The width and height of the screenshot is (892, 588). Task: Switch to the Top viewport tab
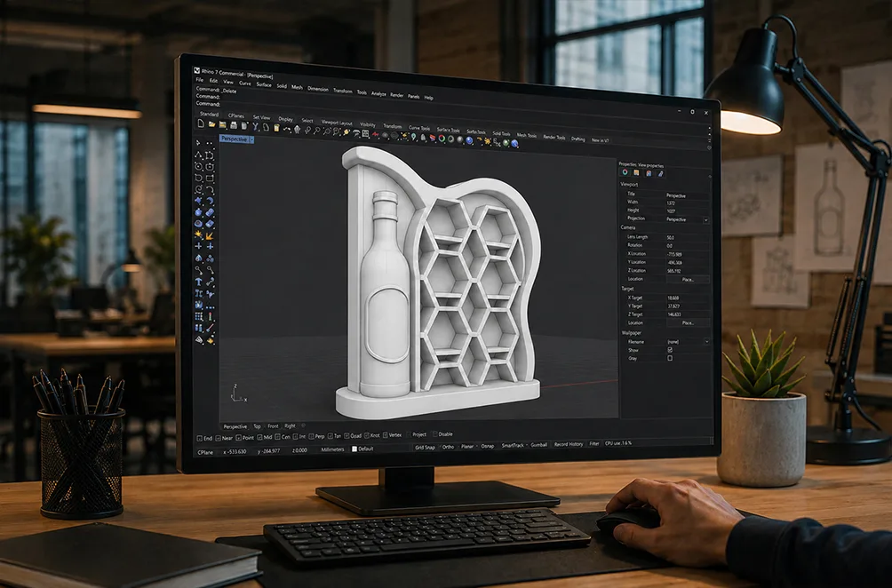[257, 426]
